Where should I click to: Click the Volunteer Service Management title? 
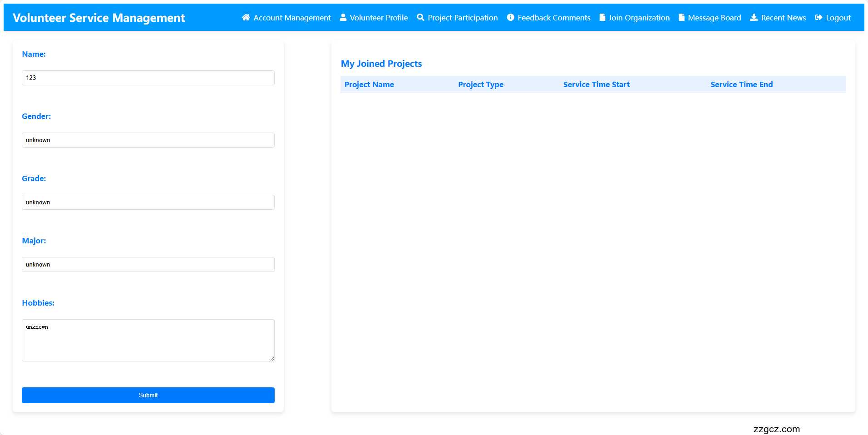pyautogui.click(x=99, y=18)
